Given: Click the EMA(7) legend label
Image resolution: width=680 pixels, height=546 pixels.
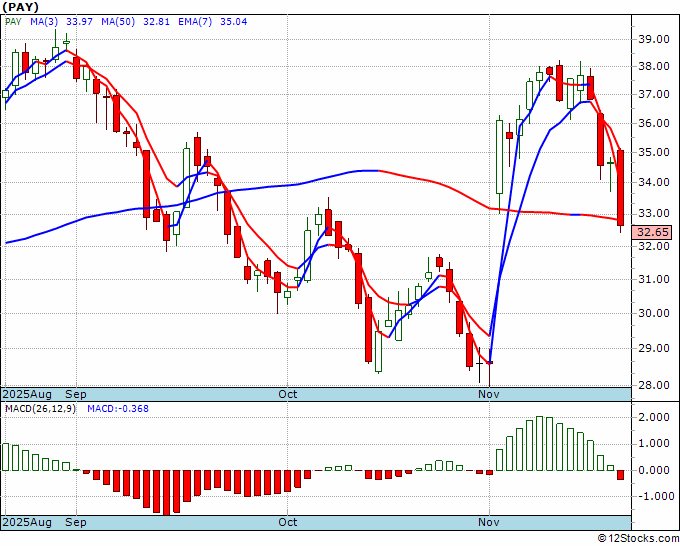Looking at the screenshot, I should point(195,21).
